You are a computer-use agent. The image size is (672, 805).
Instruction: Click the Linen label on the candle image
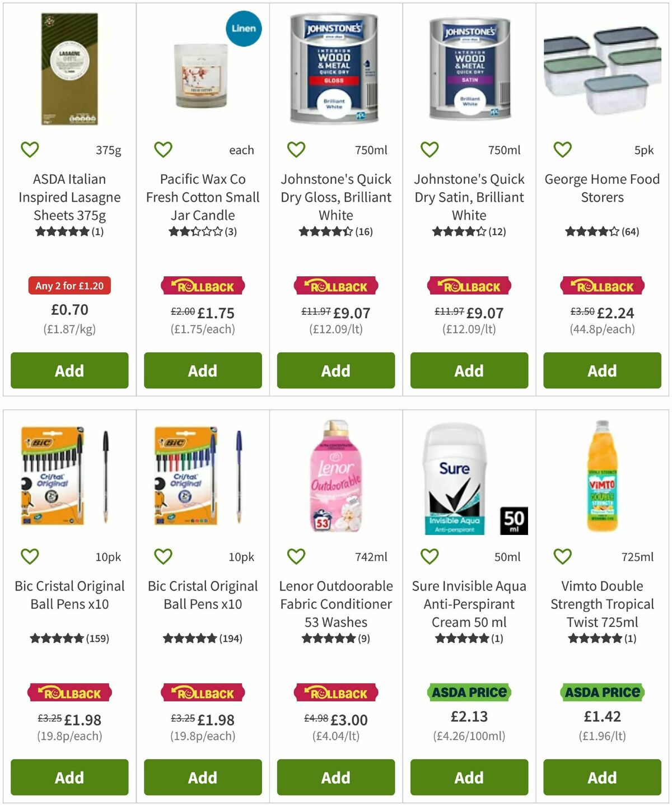[243, 29]
